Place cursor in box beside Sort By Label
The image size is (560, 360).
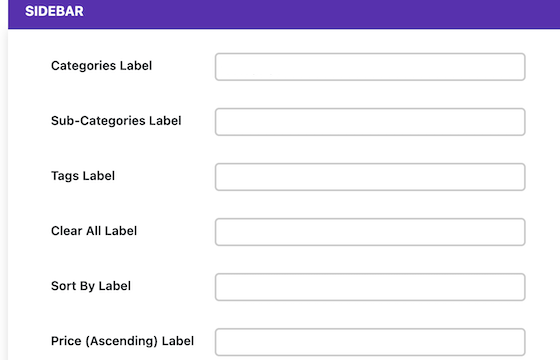click(370, 287)
